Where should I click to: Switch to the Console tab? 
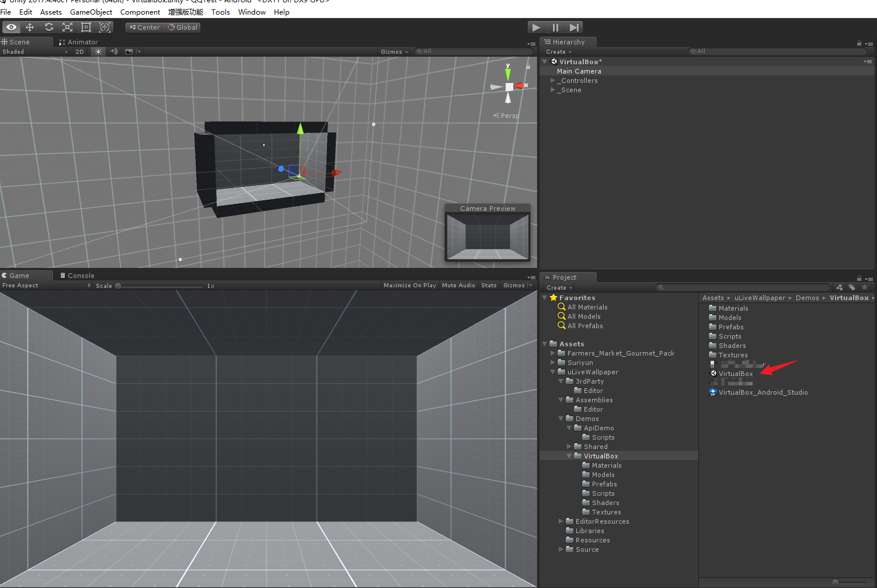[77, 276]
